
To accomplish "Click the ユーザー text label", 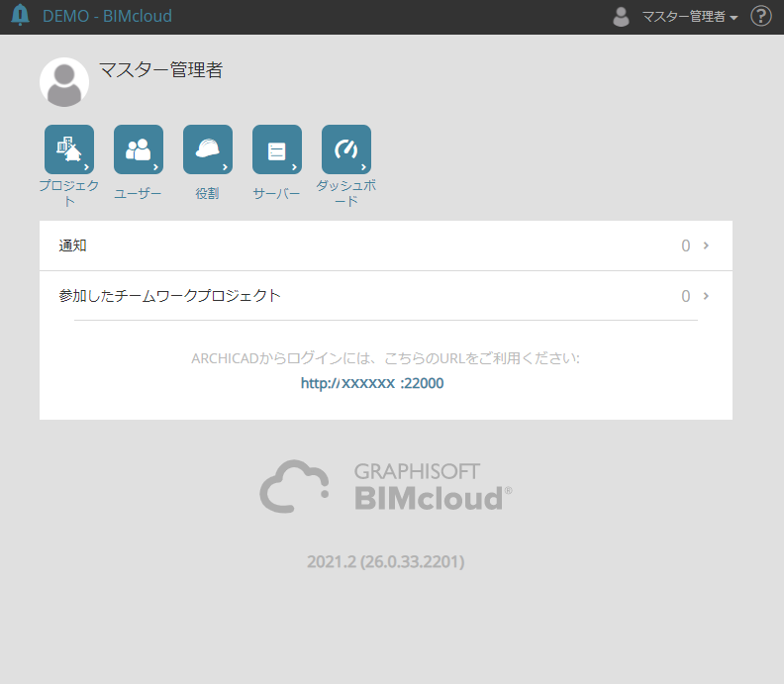I will (138, 193).
